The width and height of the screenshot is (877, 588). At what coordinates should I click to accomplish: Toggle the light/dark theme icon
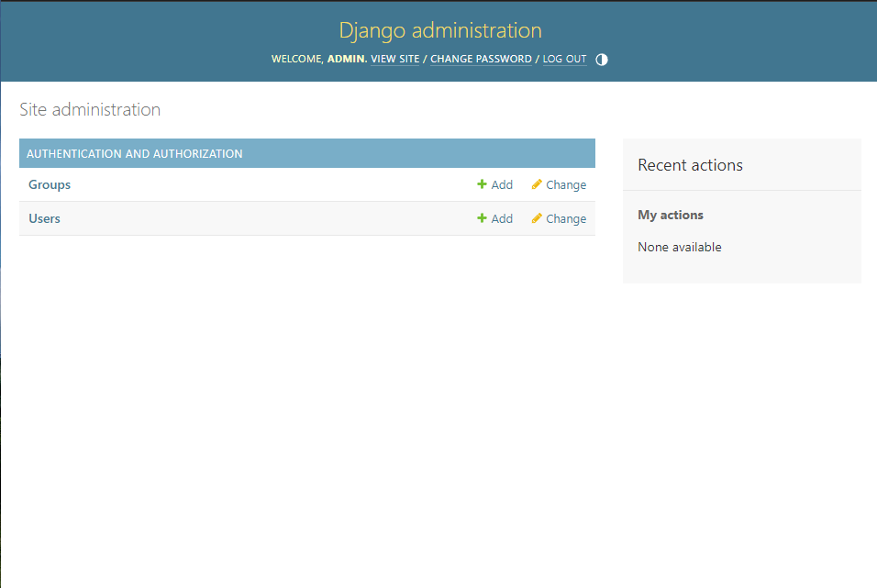click(x=601, y=60)
